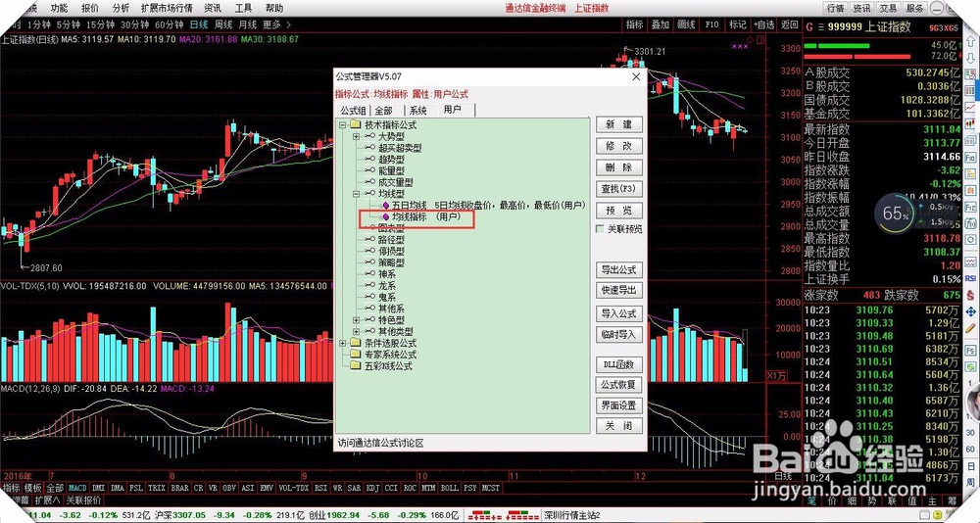Viewport: 980px width, 523px height.
Task: Click the 导入公式 button
Action: (x=619, y=313)
